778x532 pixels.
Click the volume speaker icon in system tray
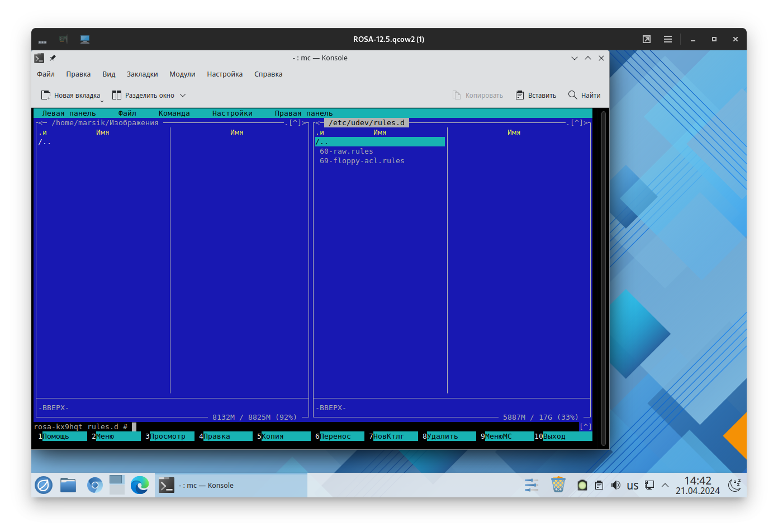[x=616, y=485]
